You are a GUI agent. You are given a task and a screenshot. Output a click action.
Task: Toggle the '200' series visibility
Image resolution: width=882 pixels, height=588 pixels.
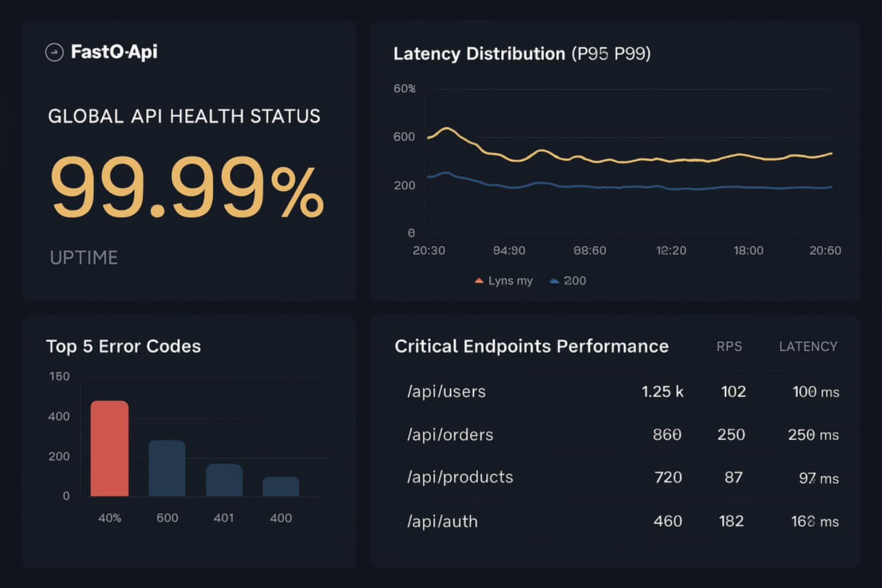574,281
